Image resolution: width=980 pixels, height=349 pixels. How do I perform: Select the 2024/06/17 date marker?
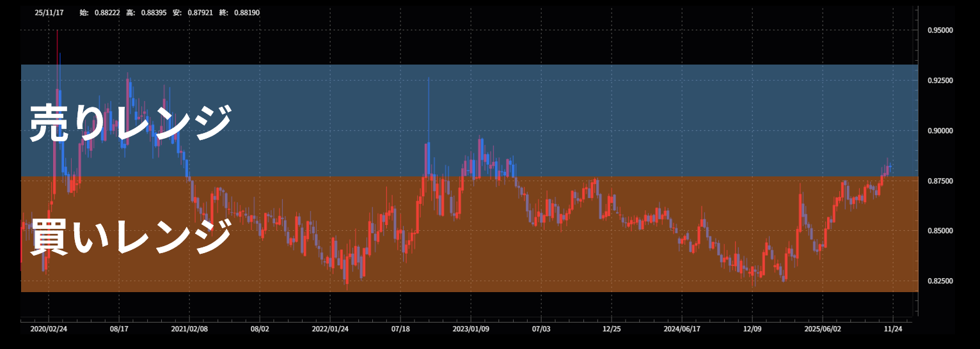[x=682, y=329]
